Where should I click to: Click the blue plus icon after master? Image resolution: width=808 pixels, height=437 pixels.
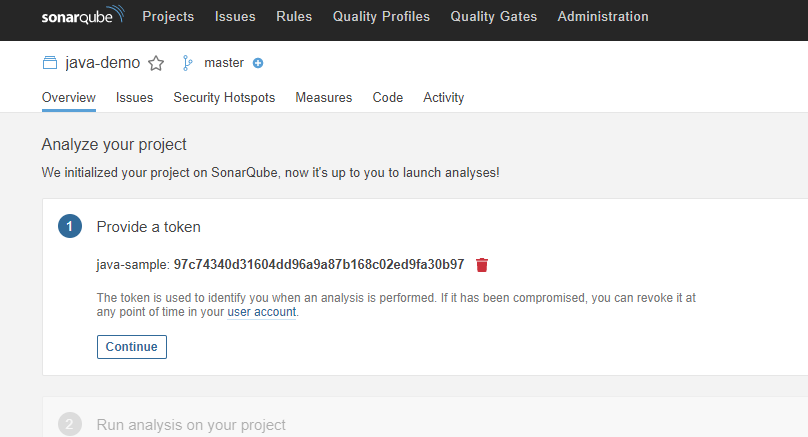click(x=258, y=63)
